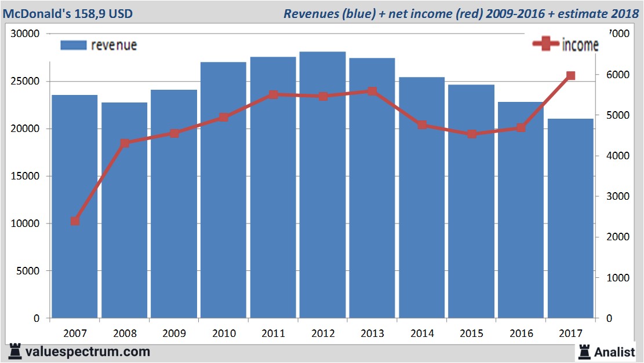
Task: Click the 5000 left-axis label
Action: [x=28, y=271]
